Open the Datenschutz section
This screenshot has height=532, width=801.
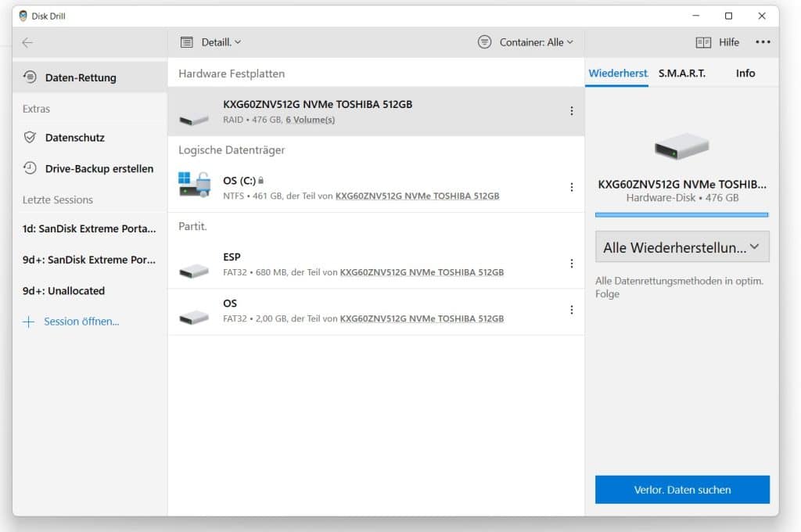(x=90, y=138)
